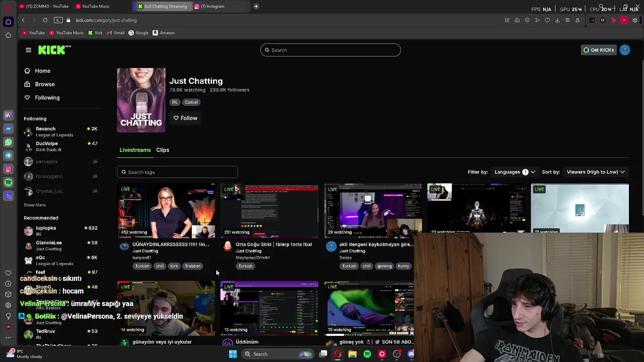The height and width of the screenshot is (362, 644).
Task: Open GiannieLee in Recommended list
Action: [x=60, y=245]
